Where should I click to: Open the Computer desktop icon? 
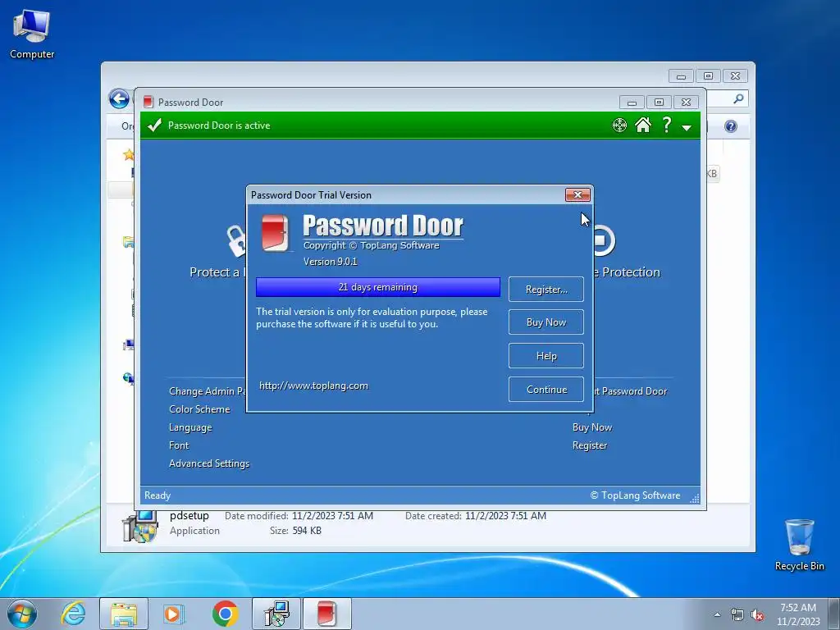tap(32, 34)
